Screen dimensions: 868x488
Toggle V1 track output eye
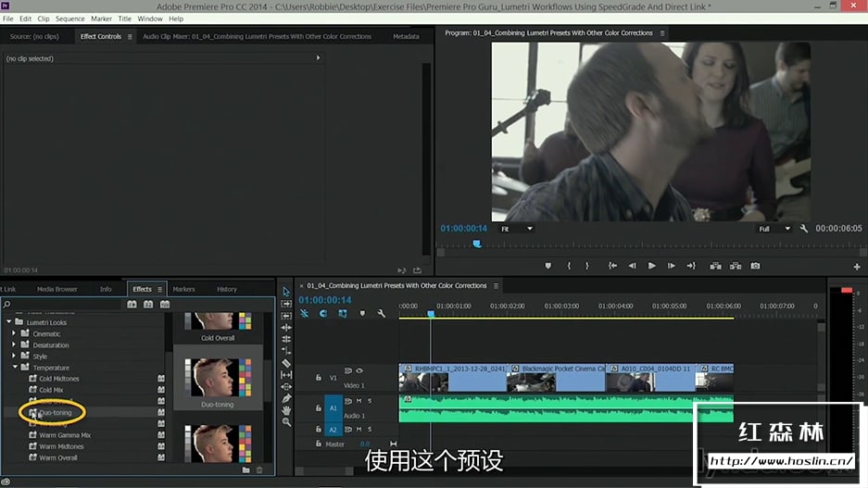[359, 370]
